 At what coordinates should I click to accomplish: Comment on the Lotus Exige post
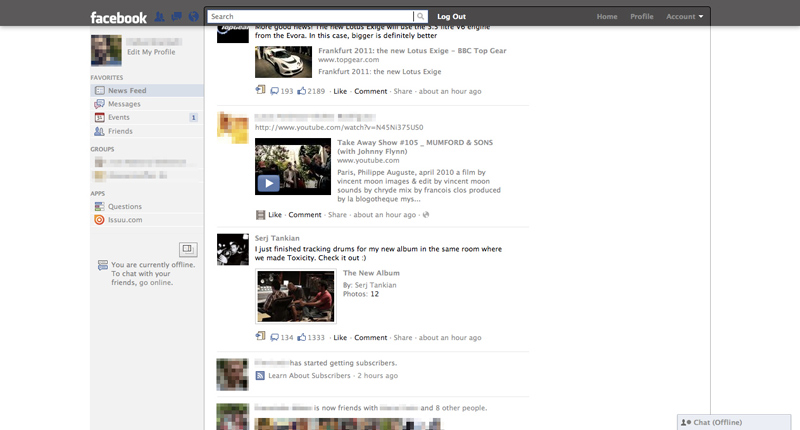pyautogui.click(x=370, y=91)
